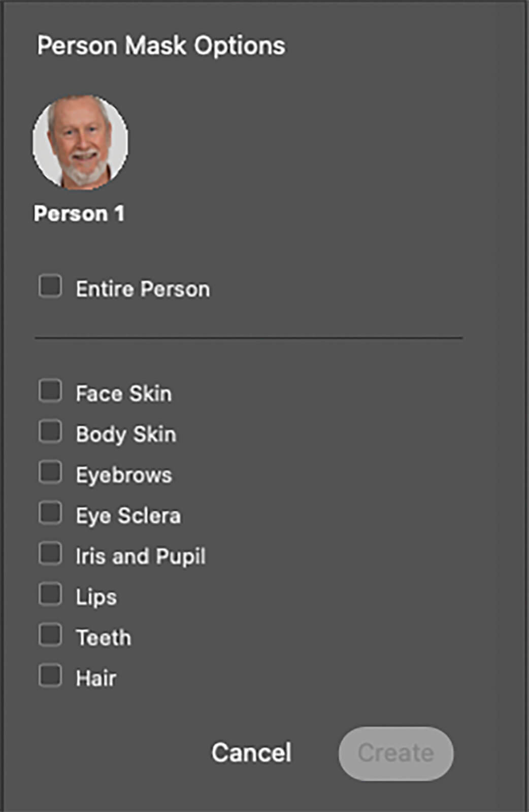This screenshot has height=812, width=529.
Task: Toggle the Eyebrows checkbox
Action: [50, 472]
